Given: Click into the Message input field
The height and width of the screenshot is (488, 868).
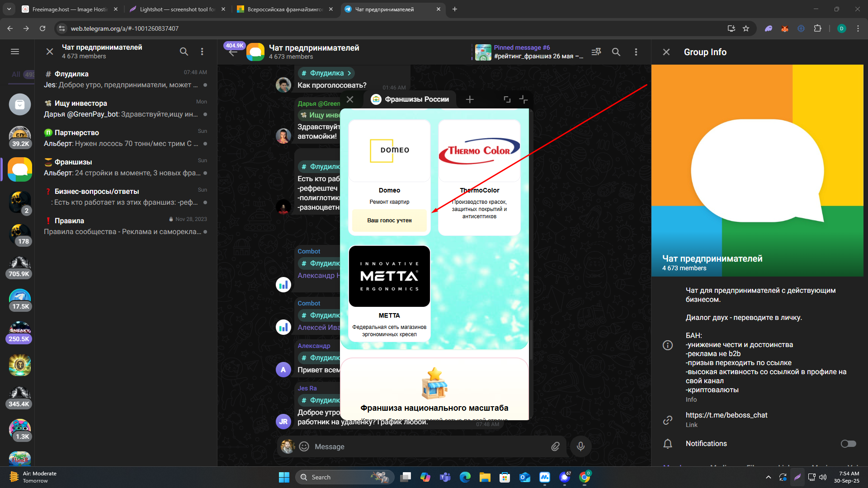Looking at the screenshot, I should coord(427,446).
